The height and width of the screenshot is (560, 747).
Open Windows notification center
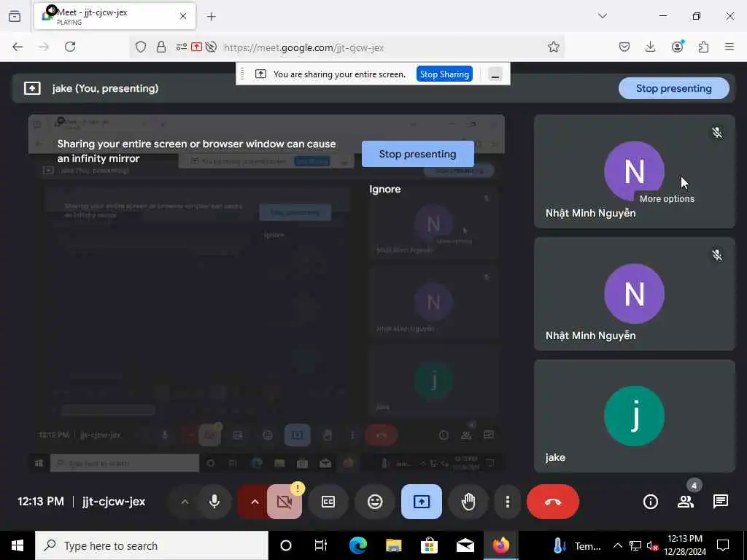coord(723,545)
